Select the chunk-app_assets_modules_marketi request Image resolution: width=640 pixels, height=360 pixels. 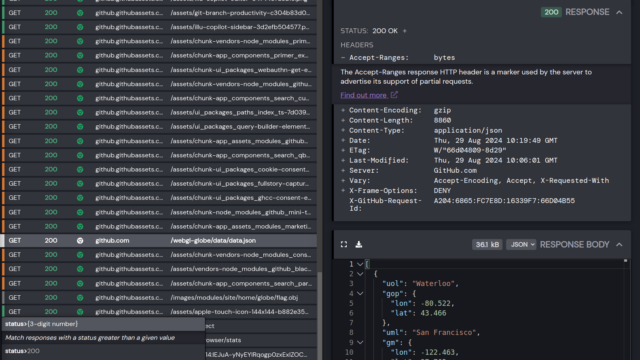(x=159, y=227)
